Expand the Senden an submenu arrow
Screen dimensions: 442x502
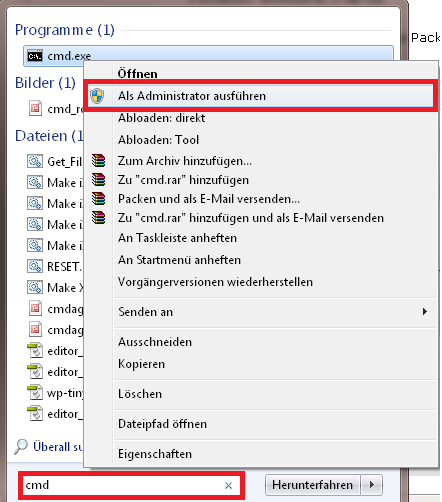click(x=424, y=312)
